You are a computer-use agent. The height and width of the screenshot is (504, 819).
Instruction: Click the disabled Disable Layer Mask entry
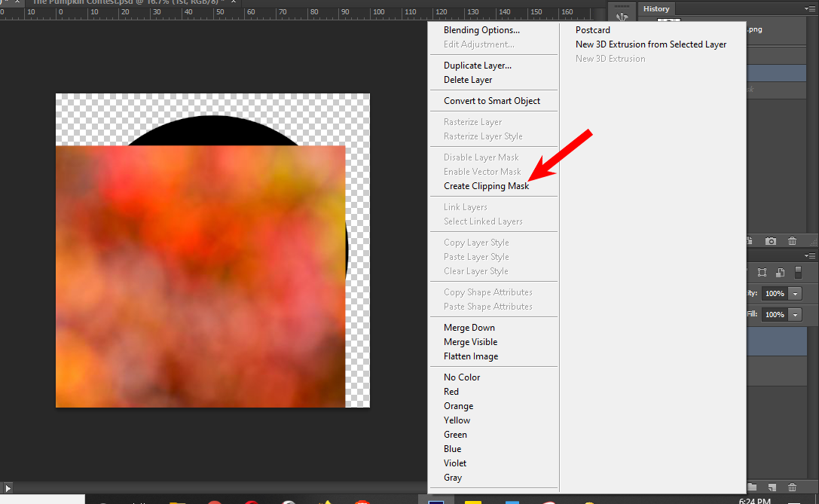click(481, 157)
